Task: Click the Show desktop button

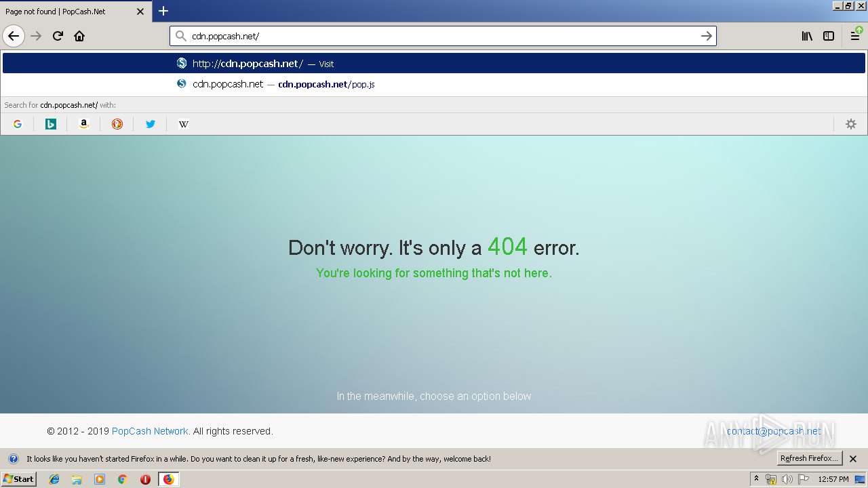Action: click(x=860, y=479)
